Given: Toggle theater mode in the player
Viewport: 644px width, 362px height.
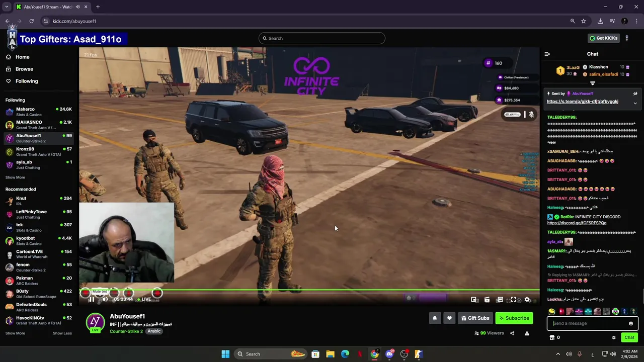Looking at the screenshot, I should click(500, 300).
